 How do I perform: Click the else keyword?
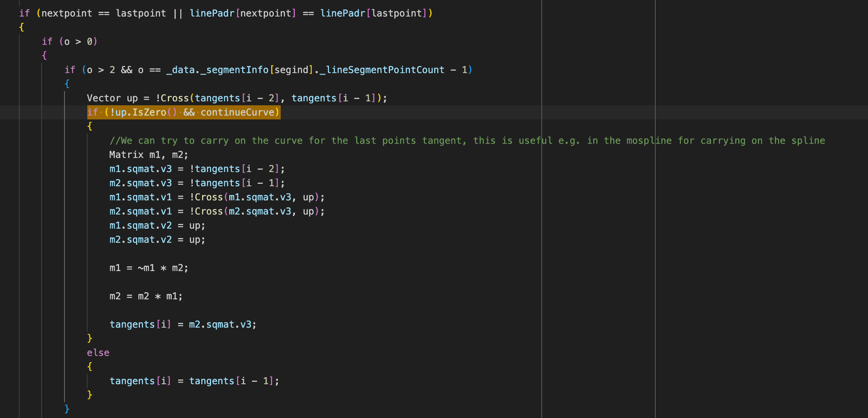pos(98,353)
